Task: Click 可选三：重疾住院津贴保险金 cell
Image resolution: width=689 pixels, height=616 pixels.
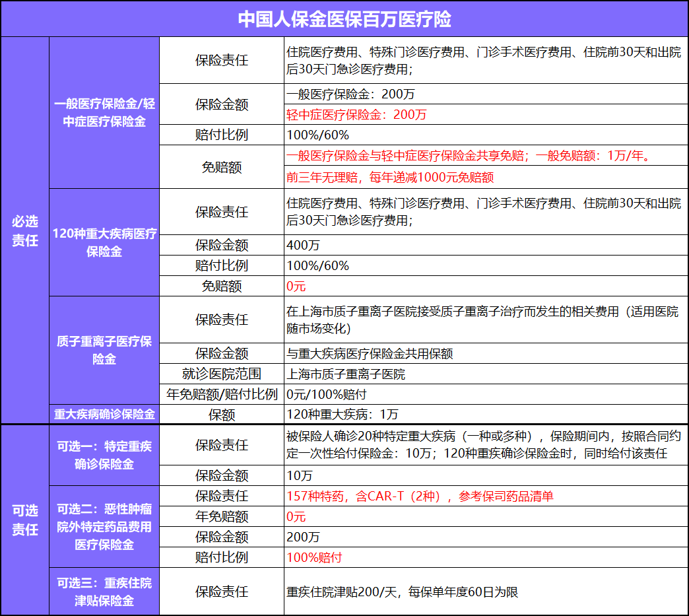Action: pos(104,592)
